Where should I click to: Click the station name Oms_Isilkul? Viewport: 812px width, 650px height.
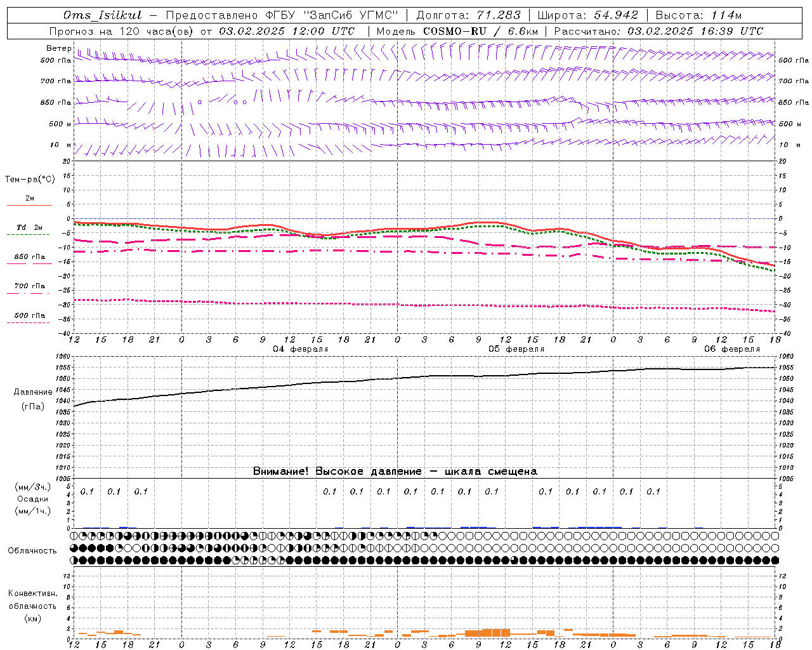pos(102,15)
